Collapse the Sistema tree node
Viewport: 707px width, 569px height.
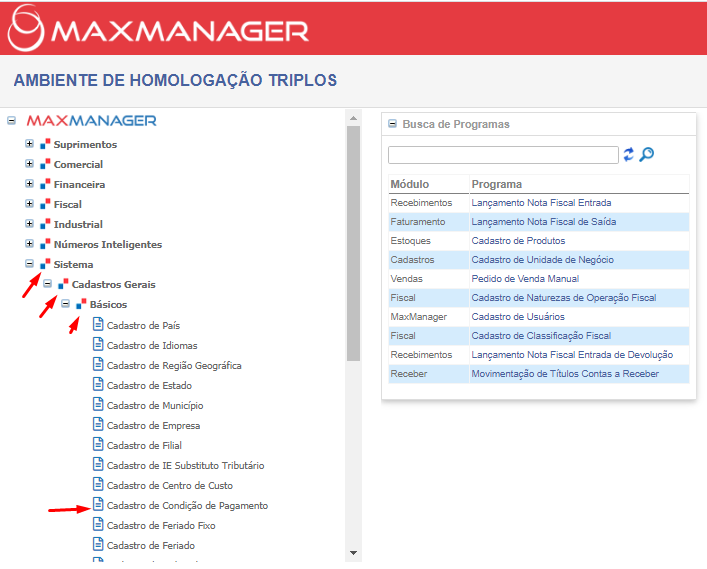coord(29,264)
